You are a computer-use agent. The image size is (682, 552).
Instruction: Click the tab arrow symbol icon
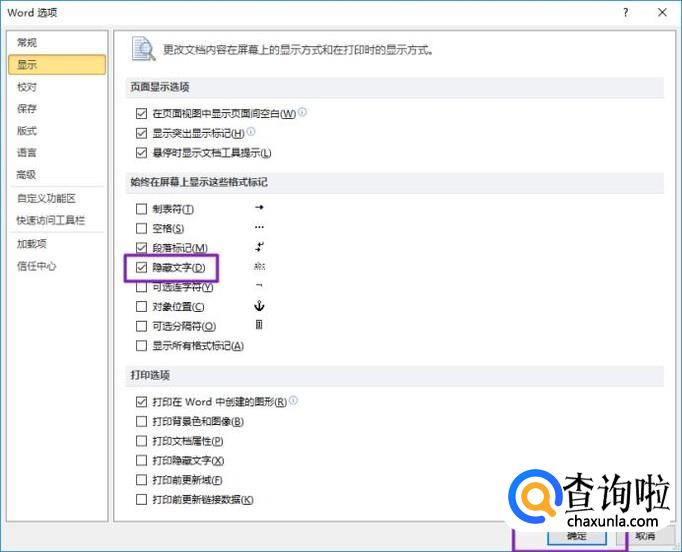[x=259, y=207]
